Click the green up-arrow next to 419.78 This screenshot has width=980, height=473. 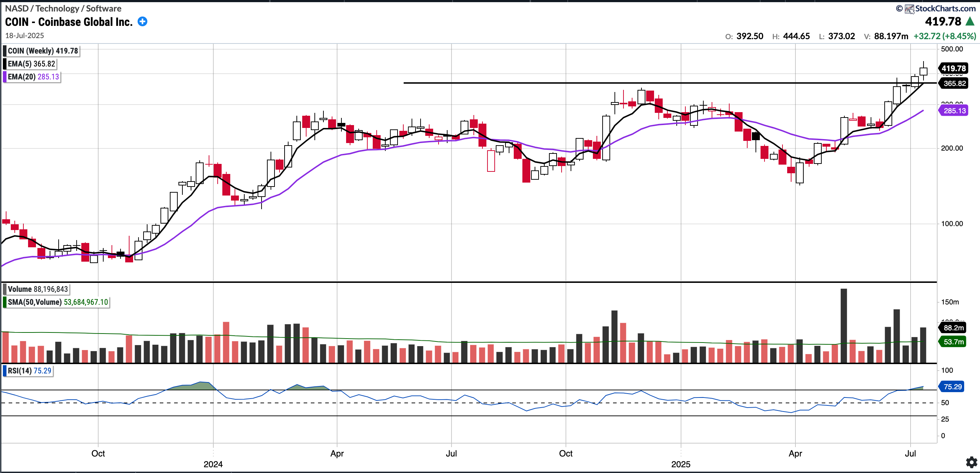970,21
